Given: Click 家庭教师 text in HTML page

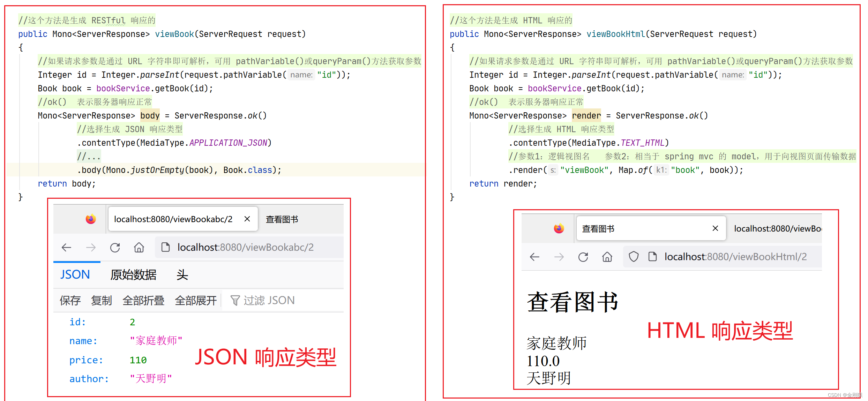Looking at the screenshot, I should tap(556, 343).
